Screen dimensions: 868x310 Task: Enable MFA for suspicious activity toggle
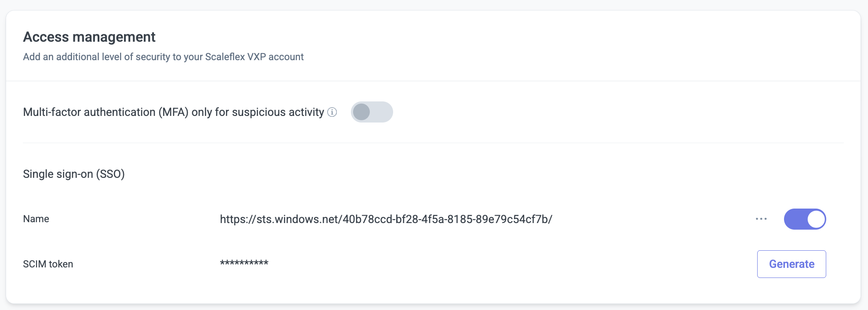click(372, 112)
